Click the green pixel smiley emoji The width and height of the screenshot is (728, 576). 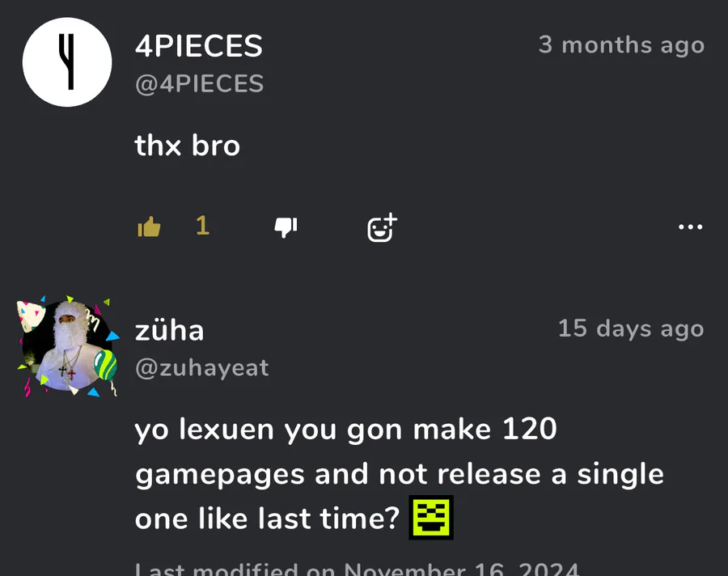click(x=432, y=518)
